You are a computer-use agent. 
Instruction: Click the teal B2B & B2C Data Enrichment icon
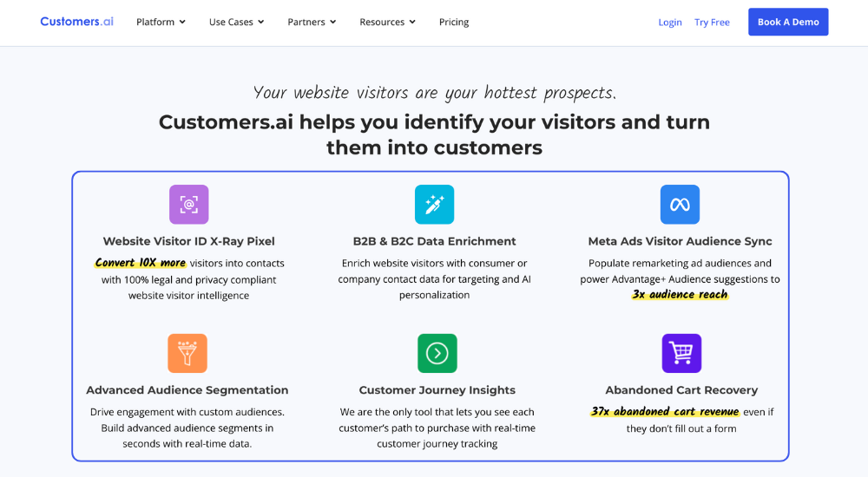click(x=435, y=204)
